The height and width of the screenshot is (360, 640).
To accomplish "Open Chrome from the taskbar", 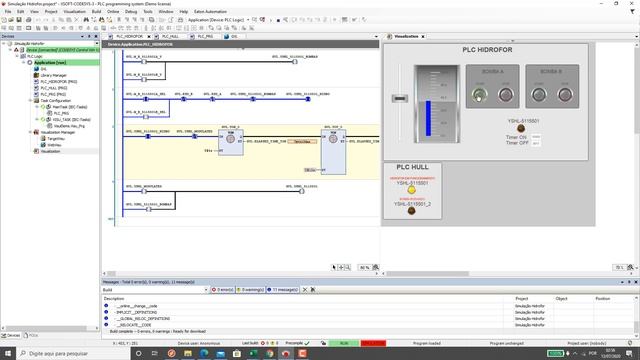I will [269, 353].
